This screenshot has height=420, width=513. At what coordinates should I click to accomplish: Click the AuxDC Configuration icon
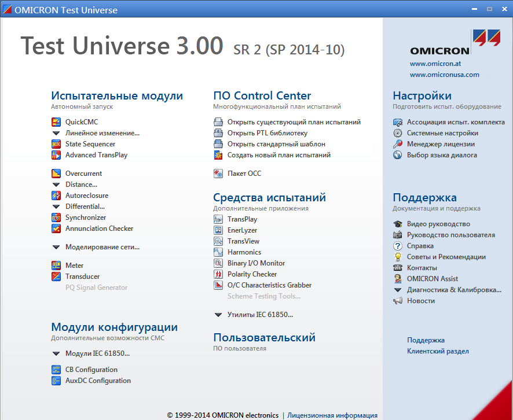[x=56, y=381]
